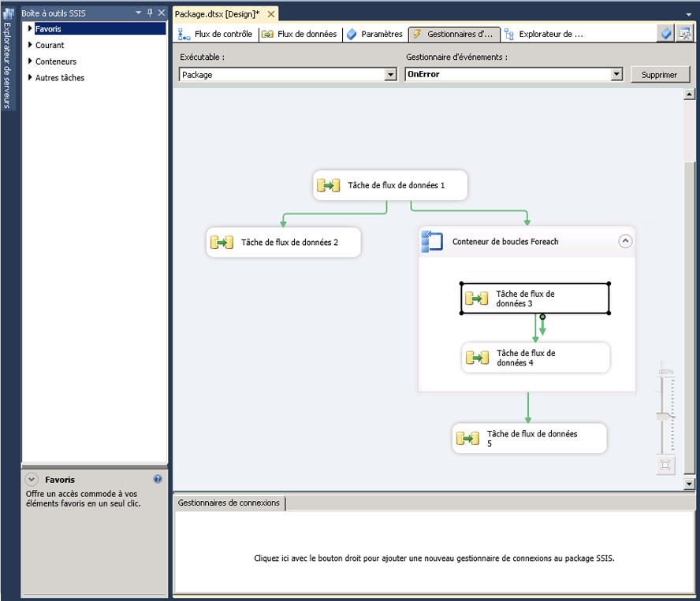The image size is (700, 601).
Task: Open the SSIS toolbox icon at top right
Action: (684, 34)
